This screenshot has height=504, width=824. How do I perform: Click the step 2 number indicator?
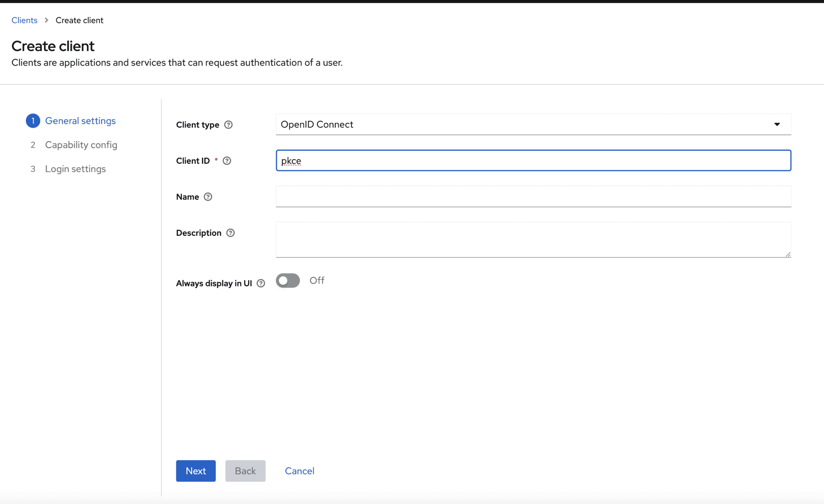coord(33,145)
